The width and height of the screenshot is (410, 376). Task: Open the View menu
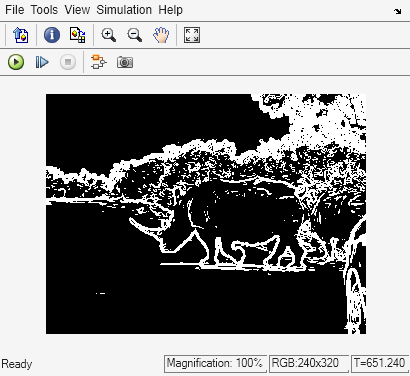(77, 10)
